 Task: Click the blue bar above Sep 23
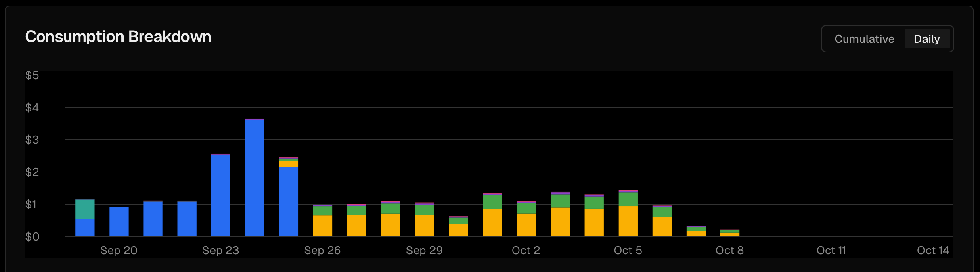(221, 195)
